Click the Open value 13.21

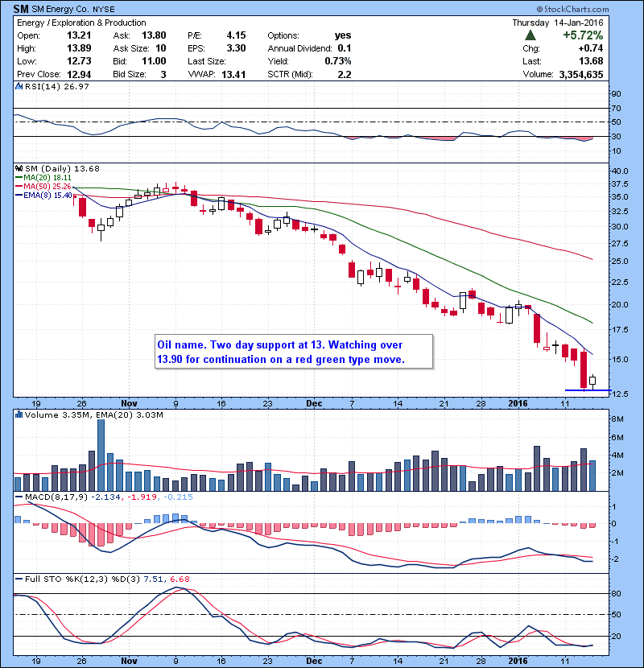(x=79, y=35)
